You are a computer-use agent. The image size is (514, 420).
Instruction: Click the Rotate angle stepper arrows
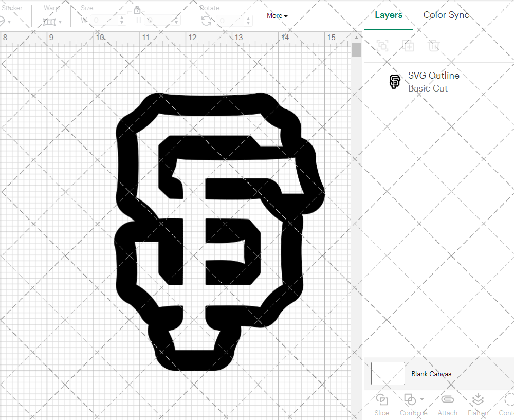click(x=248, y=21)
